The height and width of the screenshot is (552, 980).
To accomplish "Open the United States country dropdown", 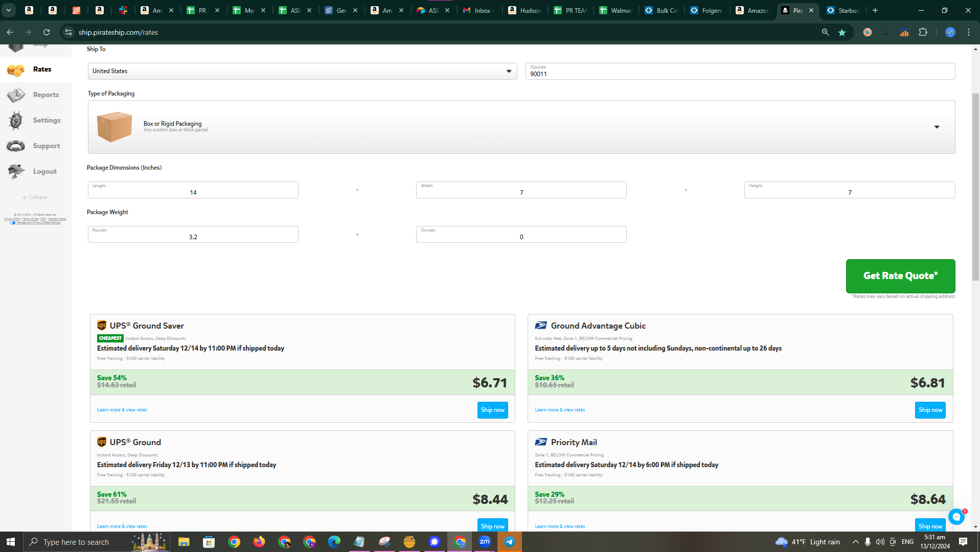I will 302,71.
